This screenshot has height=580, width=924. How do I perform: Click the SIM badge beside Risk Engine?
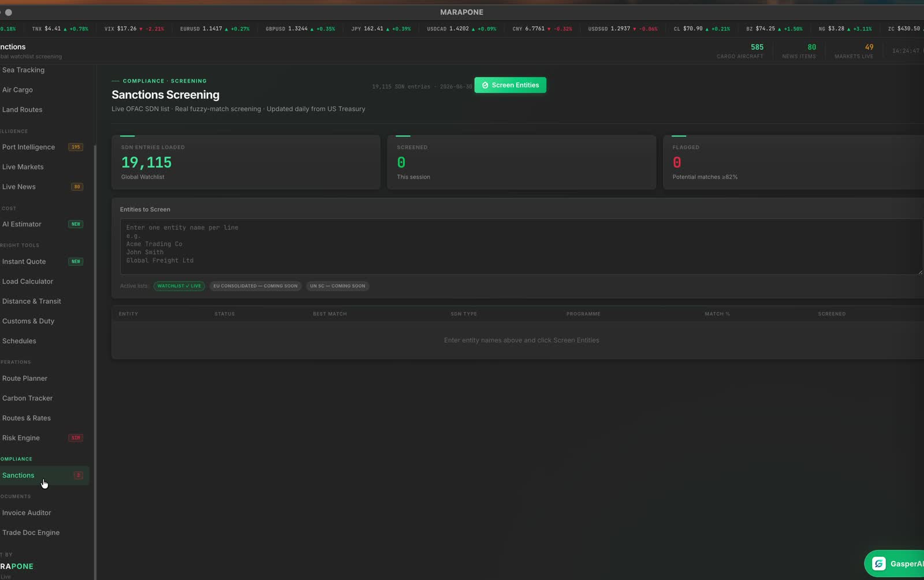coord(76,438)
